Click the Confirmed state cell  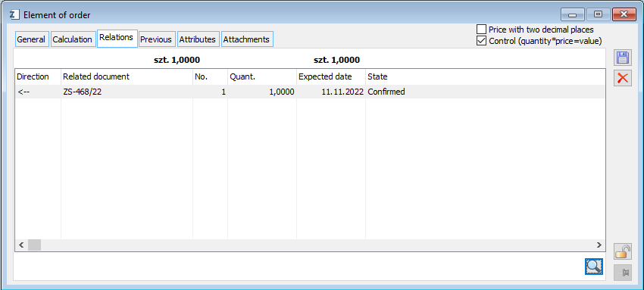tap(485, 92)
